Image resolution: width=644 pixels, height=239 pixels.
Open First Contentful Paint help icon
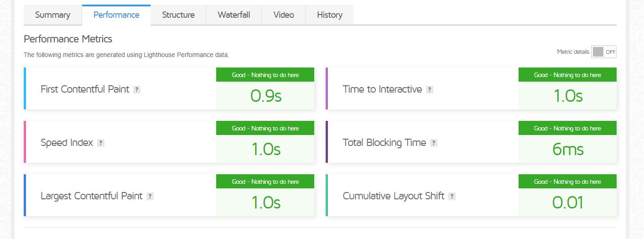click(x=137, y=90)
